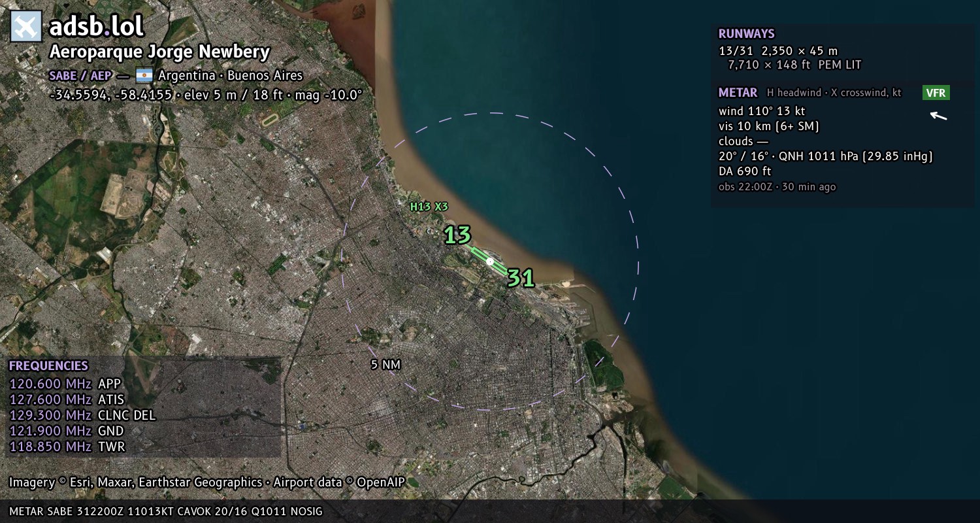This screenshot has width=980, height=523.
Task: Click the white wind direction arrow
Action: tap(939, 116)
